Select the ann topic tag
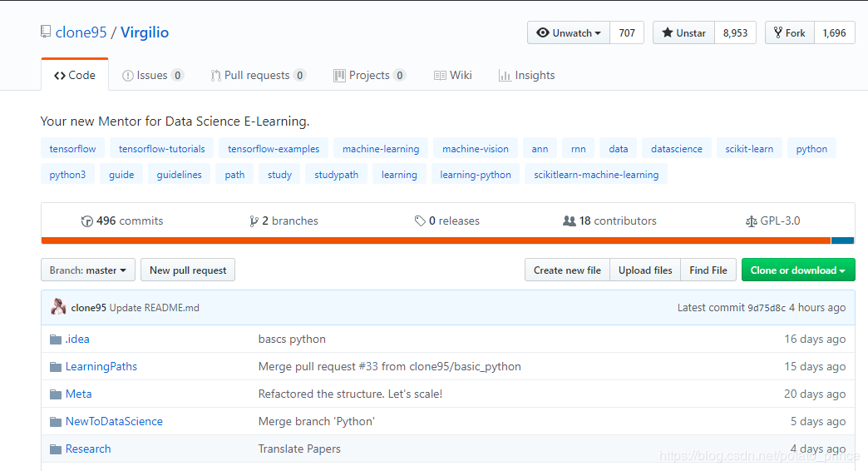The height and width of the screenshot is (471, 868). [540, 148]
